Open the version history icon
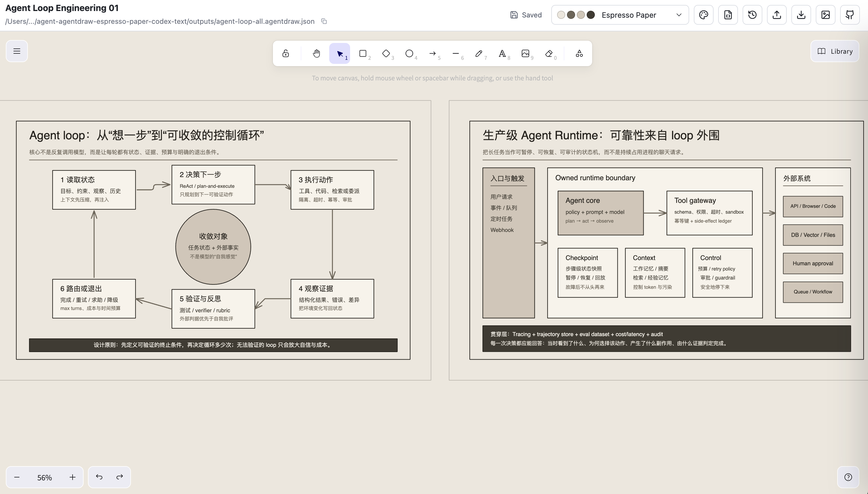Screen dimensions: 868x494 click(x=752, y=15)
